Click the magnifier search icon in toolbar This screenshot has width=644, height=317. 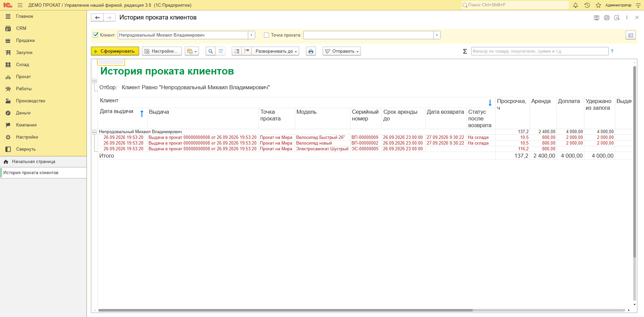pos(210,51)
